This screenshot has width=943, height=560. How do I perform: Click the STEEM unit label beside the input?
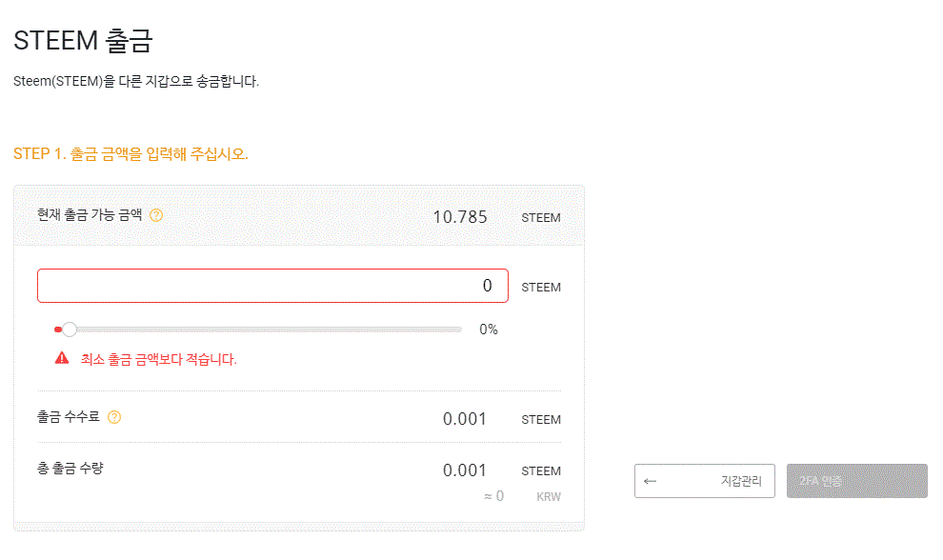541,288
